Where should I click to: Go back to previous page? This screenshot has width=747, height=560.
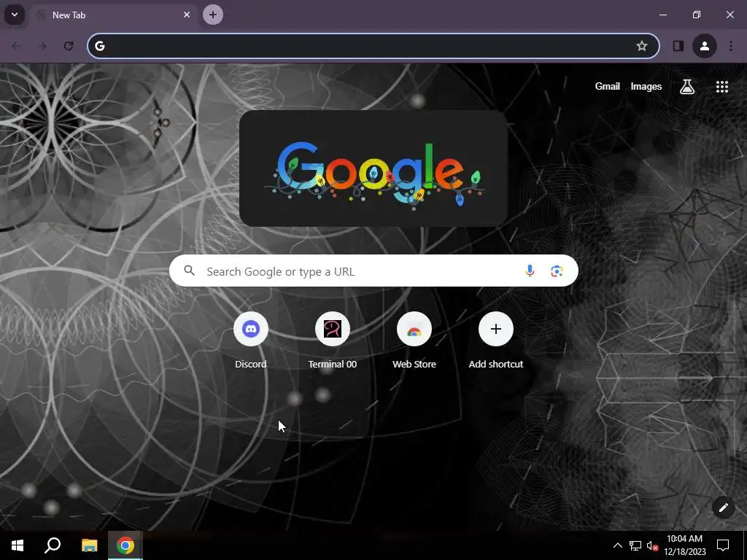pyautogui.click(x=16, y=46)
